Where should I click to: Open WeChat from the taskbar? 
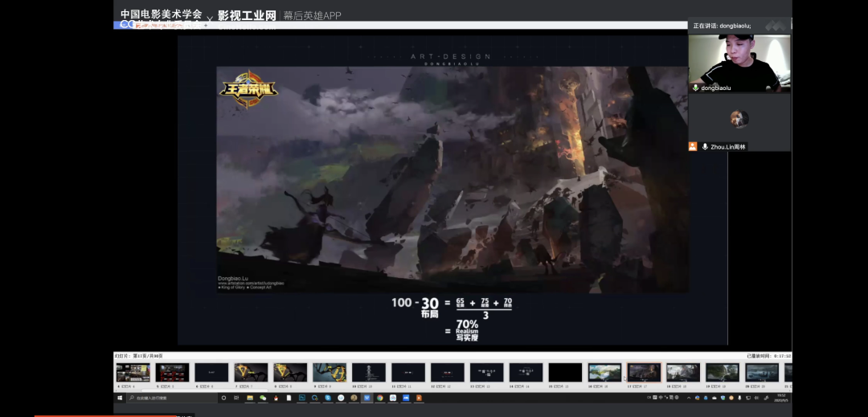click(263, 398)
